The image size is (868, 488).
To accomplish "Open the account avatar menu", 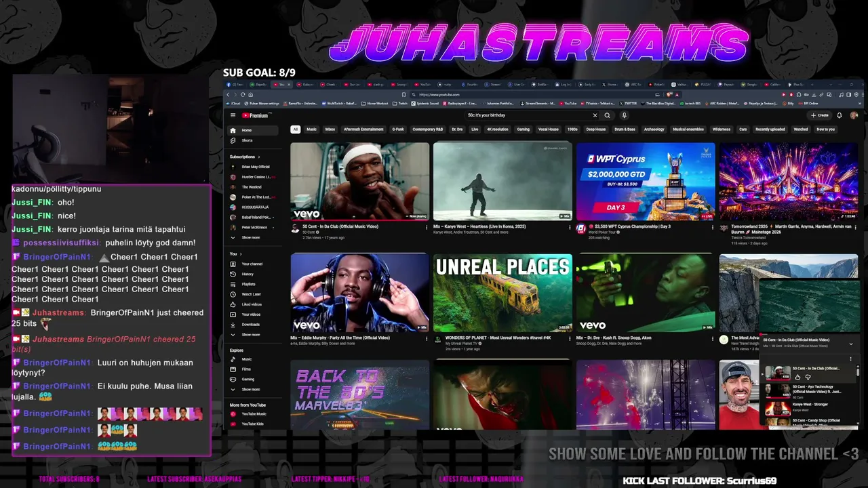I will tap(854, 115).
